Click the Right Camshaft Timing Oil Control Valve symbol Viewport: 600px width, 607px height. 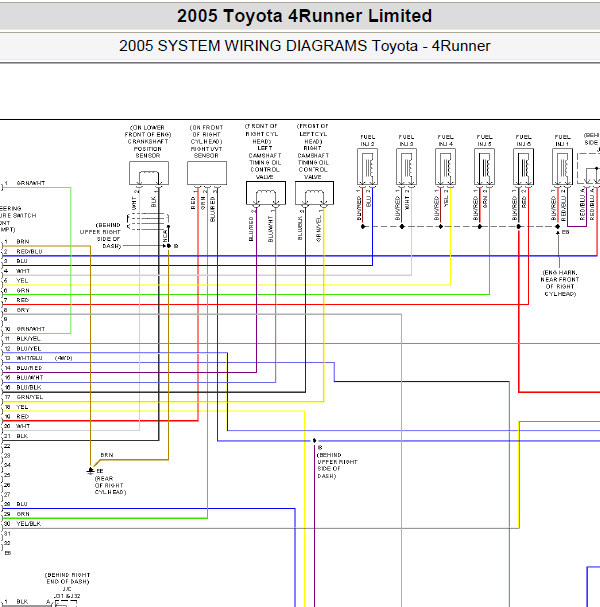coord(314,193)
